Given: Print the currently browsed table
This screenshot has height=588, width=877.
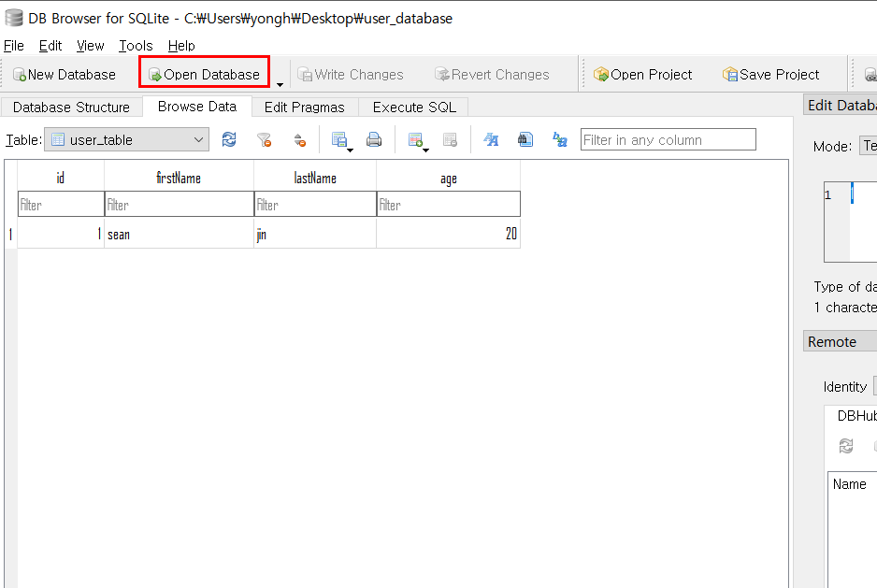Looking at the screenshot, I should 374,139.
